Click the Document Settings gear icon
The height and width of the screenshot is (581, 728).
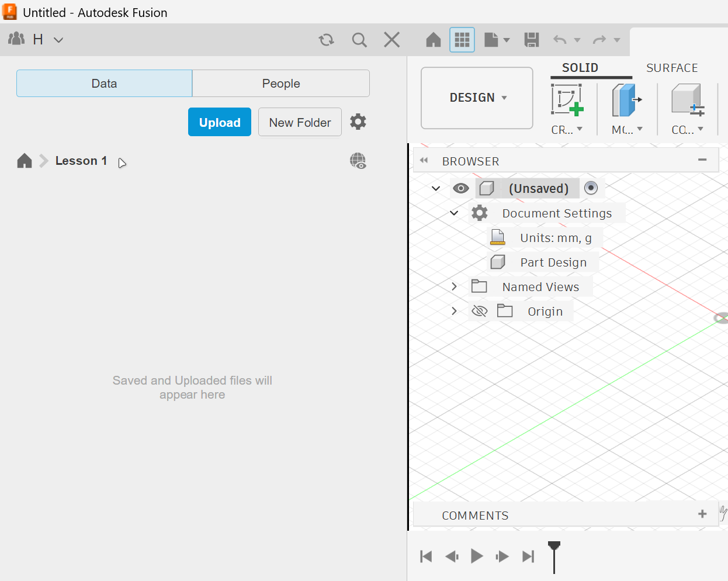coord(480,213)
